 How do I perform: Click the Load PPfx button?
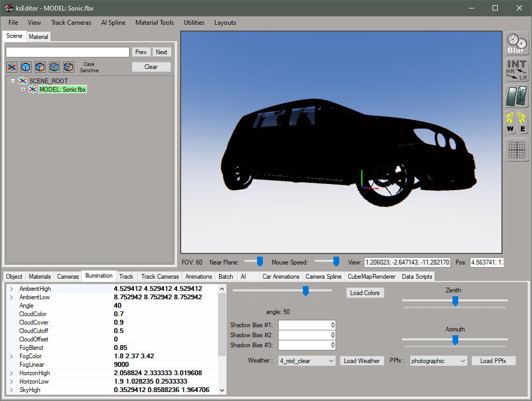pos(494,361)
